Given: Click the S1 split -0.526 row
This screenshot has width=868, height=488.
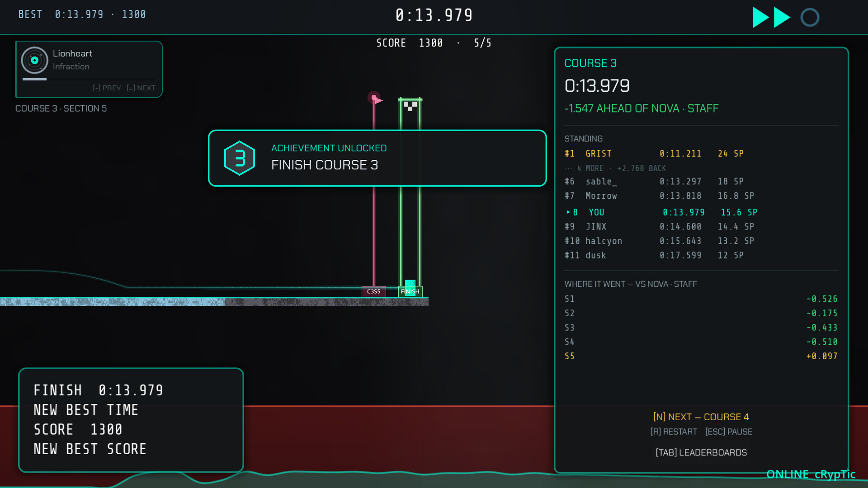Looking at the screenshot, I should (701, 299).
